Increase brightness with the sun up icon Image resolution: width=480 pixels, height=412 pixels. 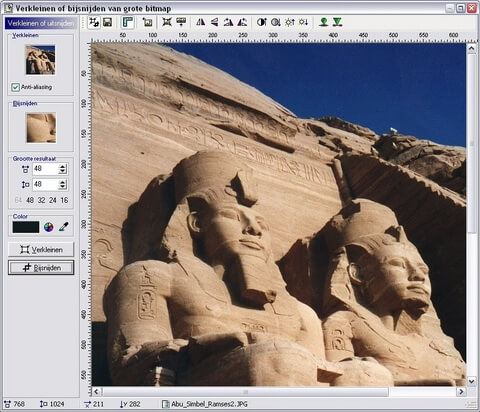[x=290, y=22]
